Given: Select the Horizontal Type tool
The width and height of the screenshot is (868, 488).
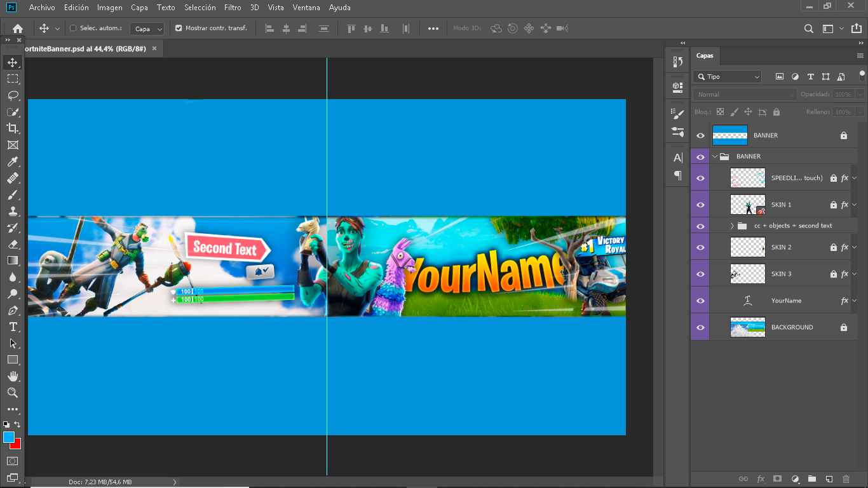Looking at the screenshot, I should click(13, 327).
